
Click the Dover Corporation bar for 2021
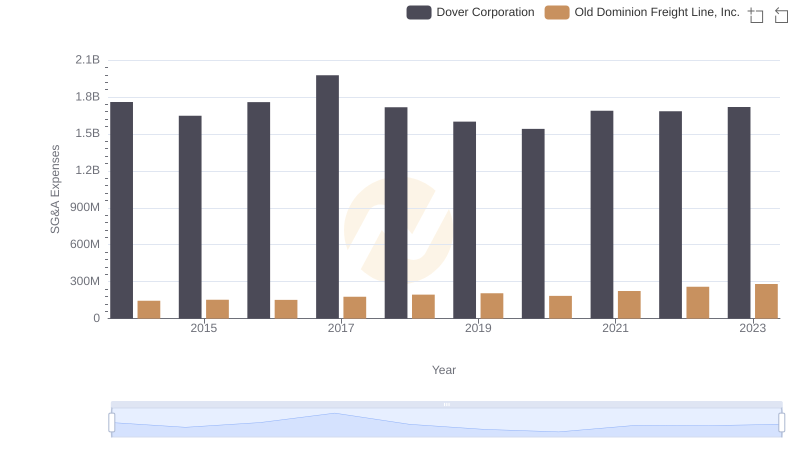(x=602, y=215)
